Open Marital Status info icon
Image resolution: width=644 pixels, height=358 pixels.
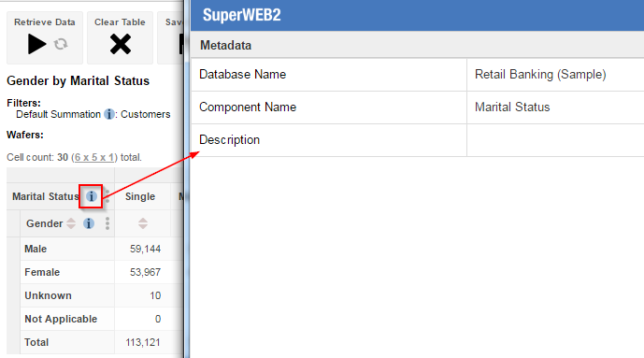[92, 196]
